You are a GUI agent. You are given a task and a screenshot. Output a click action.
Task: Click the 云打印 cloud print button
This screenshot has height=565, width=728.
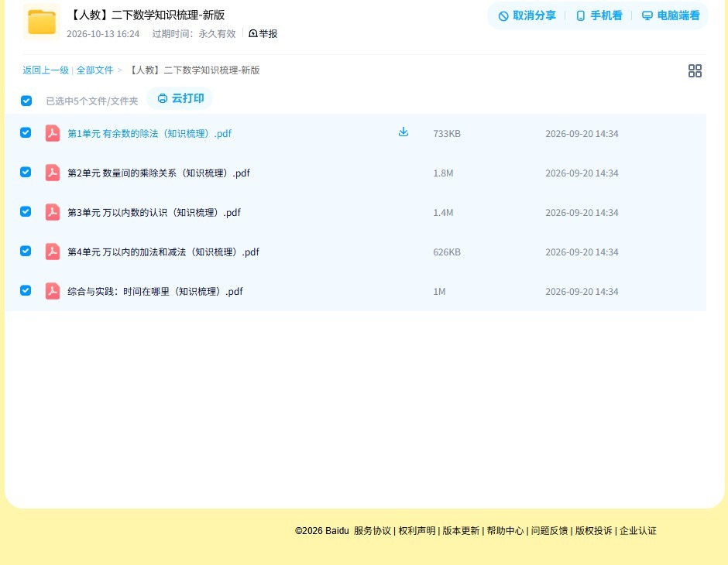click(x=180, y=98)
